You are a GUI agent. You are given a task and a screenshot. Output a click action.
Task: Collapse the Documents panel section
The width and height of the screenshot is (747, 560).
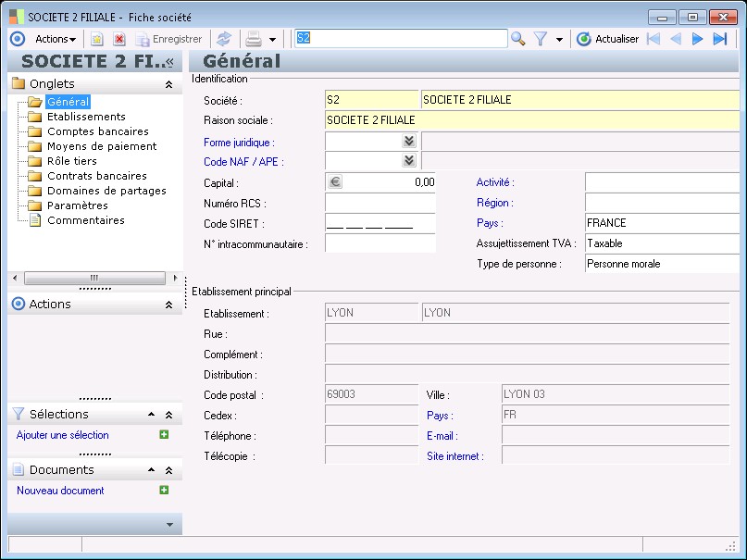pyautogui.click(x=168, y=470)
